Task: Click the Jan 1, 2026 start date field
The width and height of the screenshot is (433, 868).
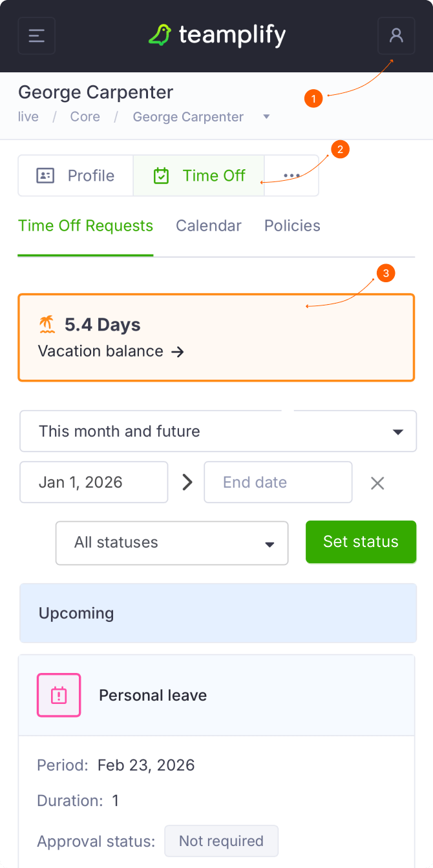Action: (x=94, y=482)
